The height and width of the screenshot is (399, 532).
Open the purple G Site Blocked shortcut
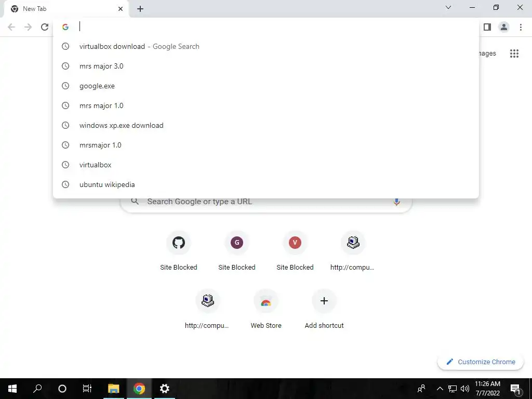[237, 251]
